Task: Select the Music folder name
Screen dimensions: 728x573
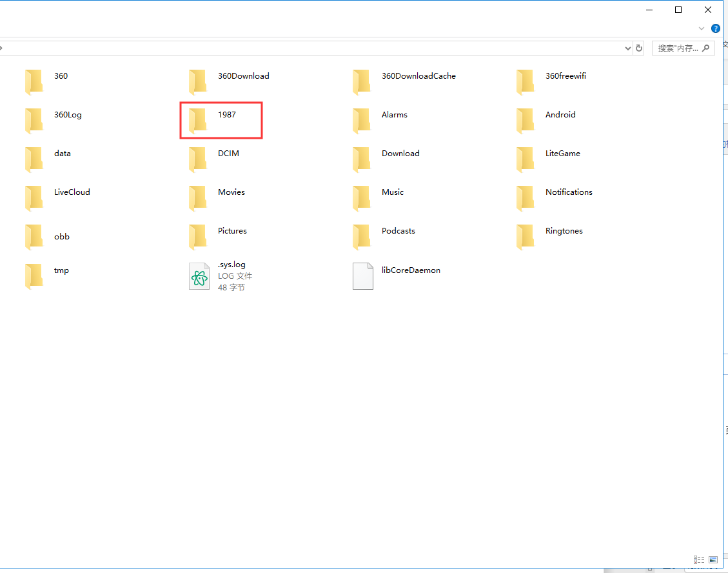Action: pyautogui.click(x=392, y=192)
